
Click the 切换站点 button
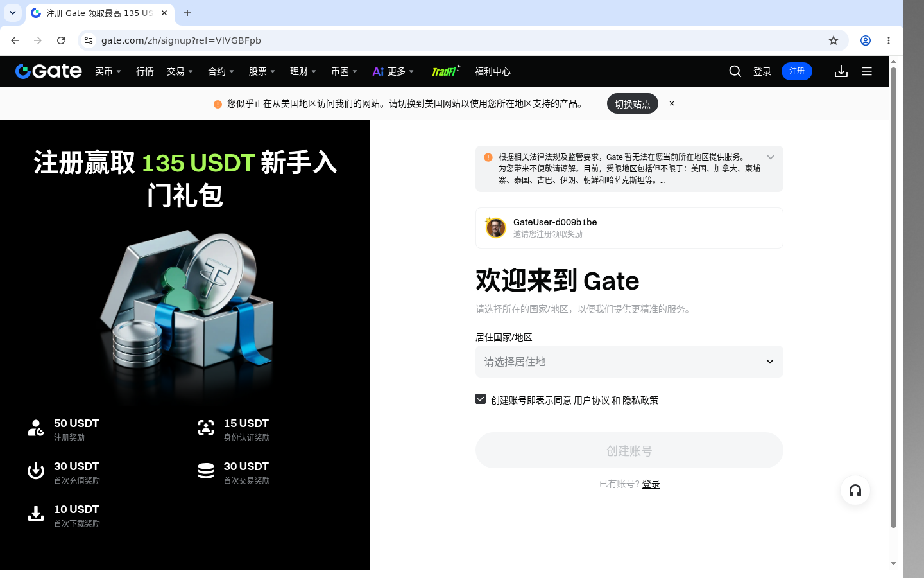pyautogui.click(x=633, y=103)
